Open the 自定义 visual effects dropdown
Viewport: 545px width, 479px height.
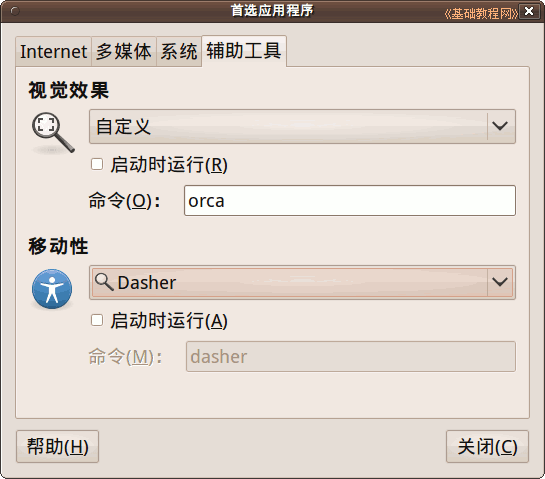click(x=302, y=126)
